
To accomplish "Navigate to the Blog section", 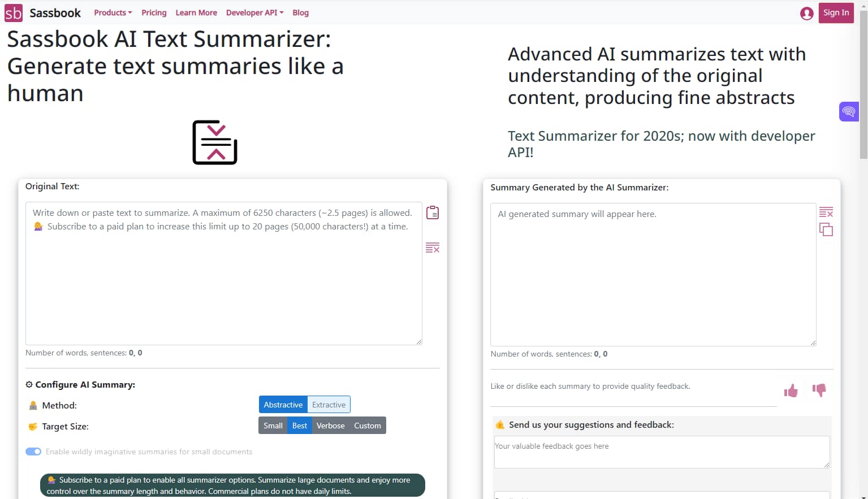I will pos(300,12).
